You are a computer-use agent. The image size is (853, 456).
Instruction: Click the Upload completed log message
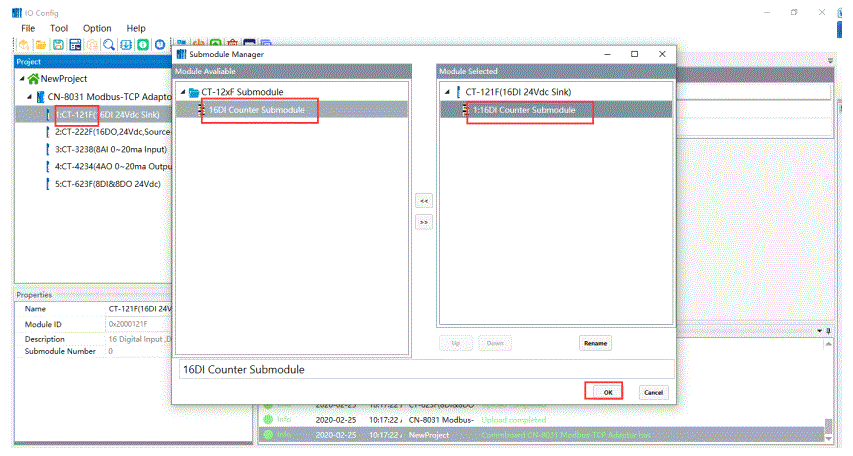(x=514, y=420)
